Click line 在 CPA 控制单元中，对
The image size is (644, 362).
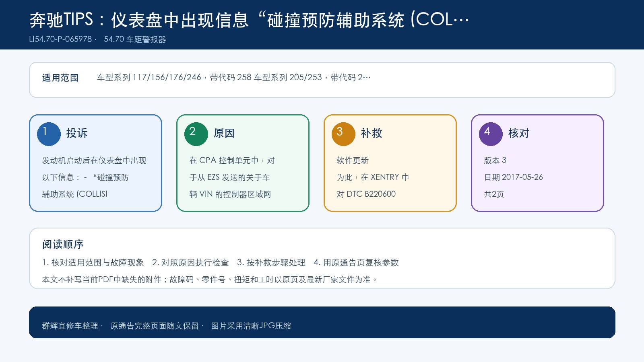[x=232, y=160]
